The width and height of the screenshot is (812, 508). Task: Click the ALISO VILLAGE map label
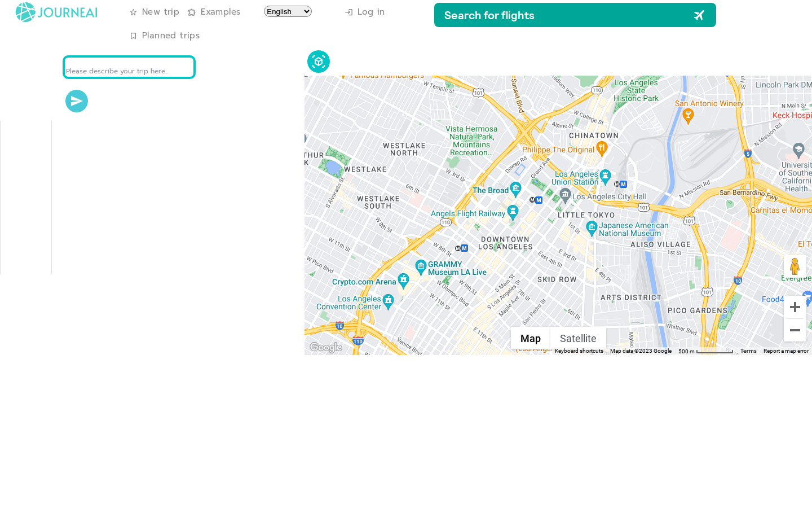[660, 244]
